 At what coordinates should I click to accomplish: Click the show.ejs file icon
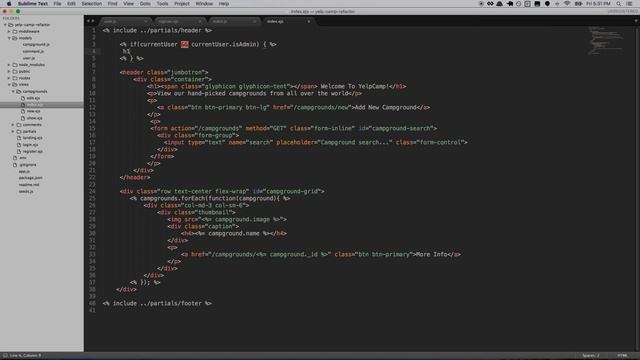pyautogui.click(x=23, y=118)
